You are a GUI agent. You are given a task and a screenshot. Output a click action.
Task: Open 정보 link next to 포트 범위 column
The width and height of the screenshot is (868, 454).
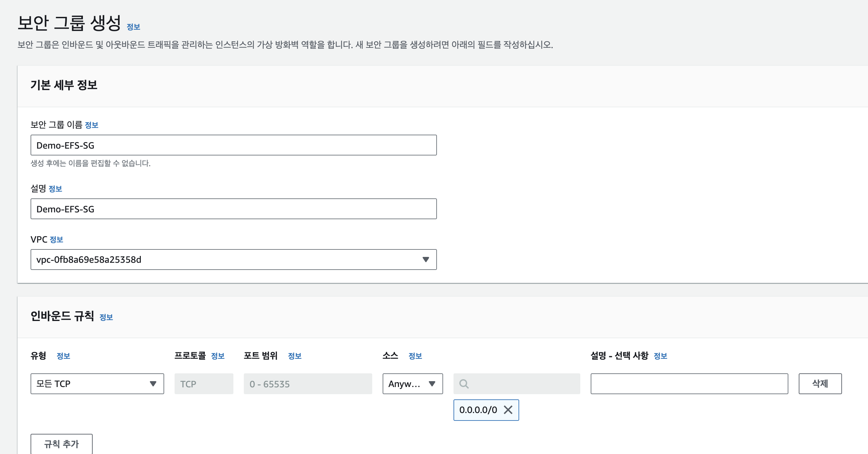coord(295,356)
